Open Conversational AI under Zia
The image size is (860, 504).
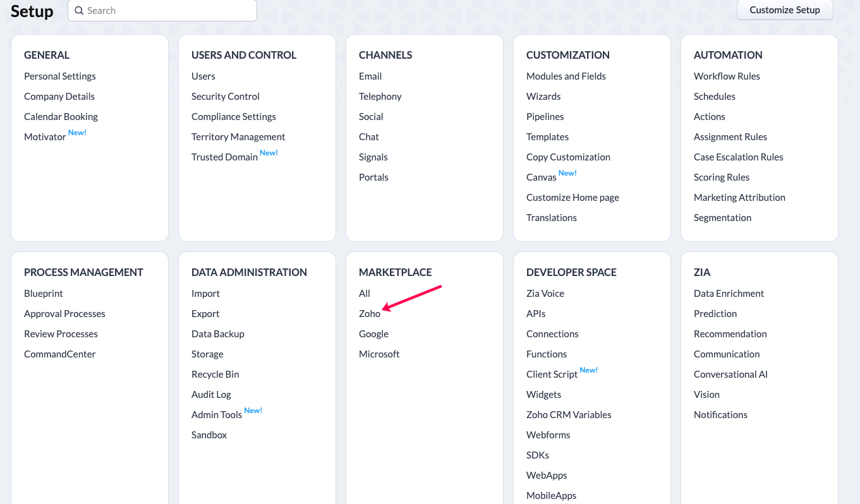point(730,375)
